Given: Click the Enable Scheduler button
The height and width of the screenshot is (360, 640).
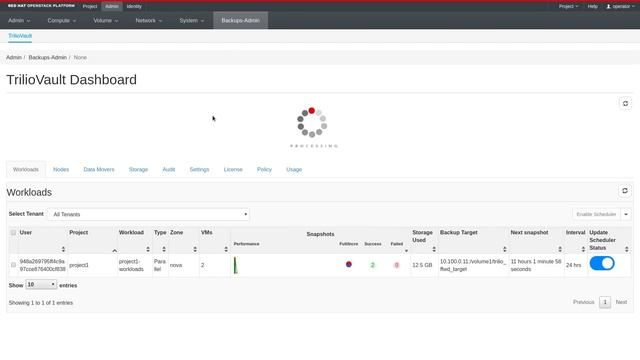Looking at the screenshot, I should coord(596,214).
